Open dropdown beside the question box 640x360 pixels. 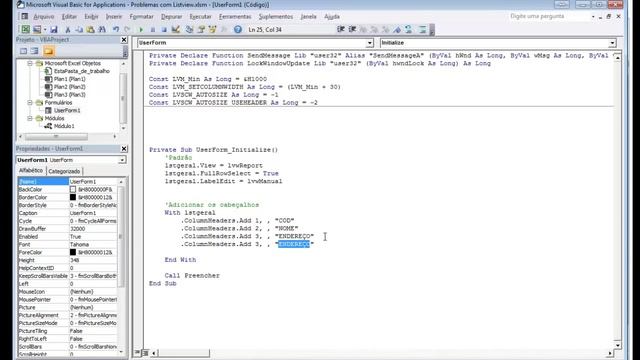point(593,16)
